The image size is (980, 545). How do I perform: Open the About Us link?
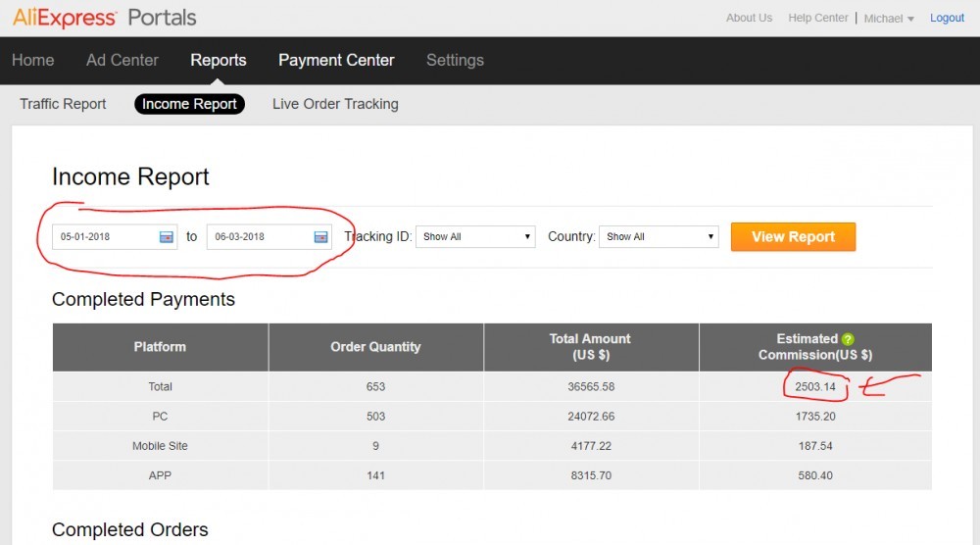749,18
